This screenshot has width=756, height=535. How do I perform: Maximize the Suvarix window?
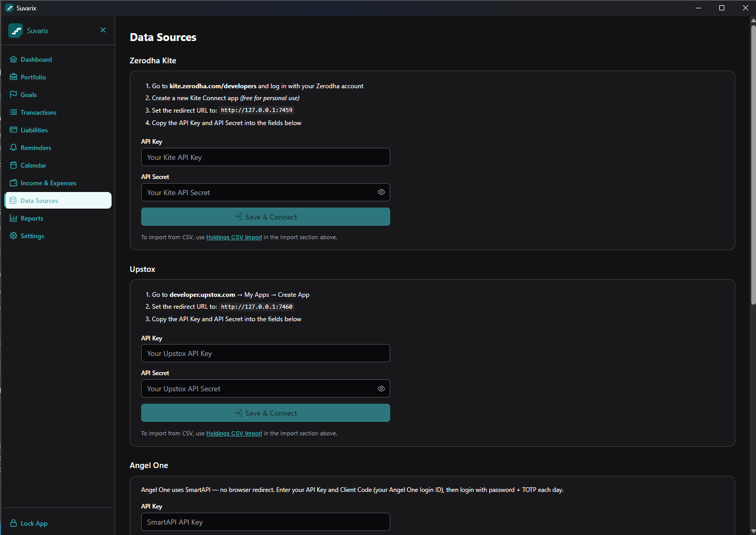tap(722, 8)
